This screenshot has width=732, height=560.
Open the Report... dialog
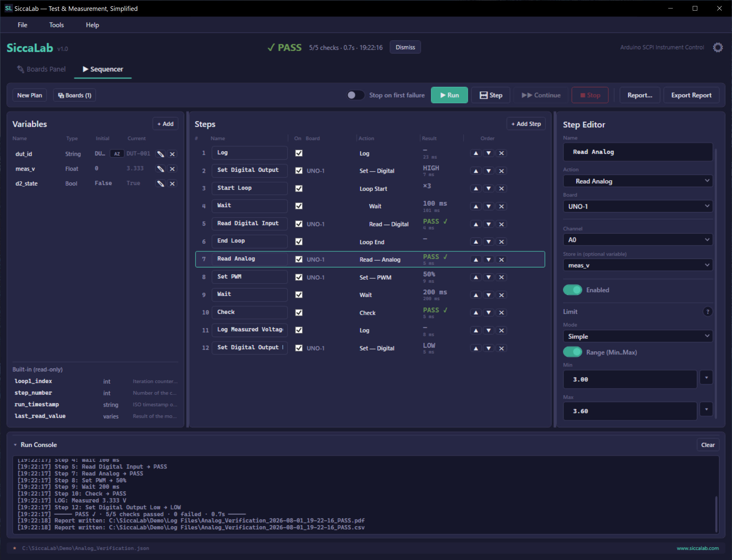[x=640, y=95]
